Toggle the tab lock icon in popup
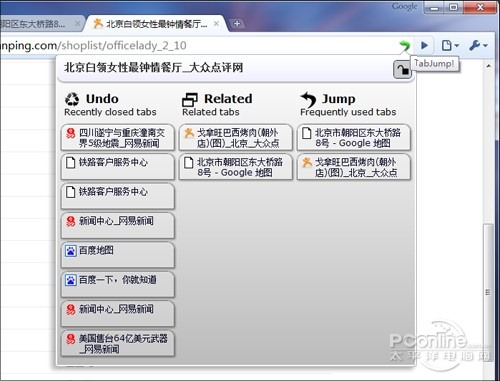Viewport: 500px width, 381px height. (x=402, y=70)
